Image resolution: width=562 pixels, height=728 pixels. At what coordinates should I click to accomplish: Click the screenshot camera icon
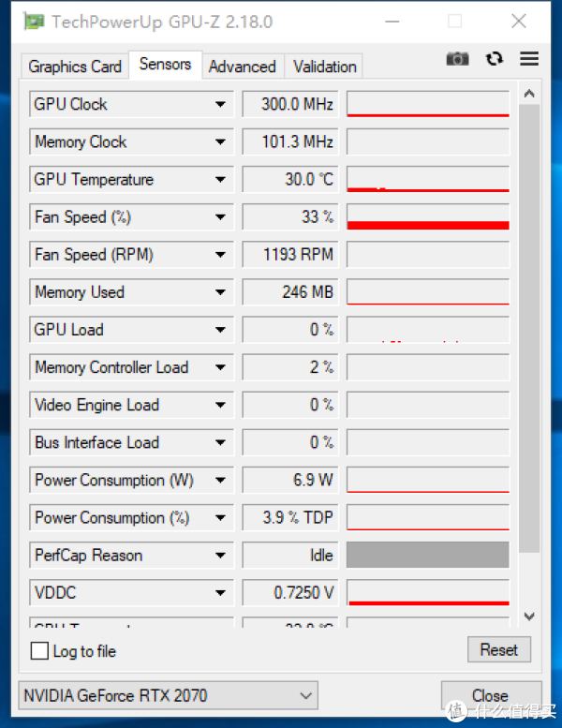(457, 59)
